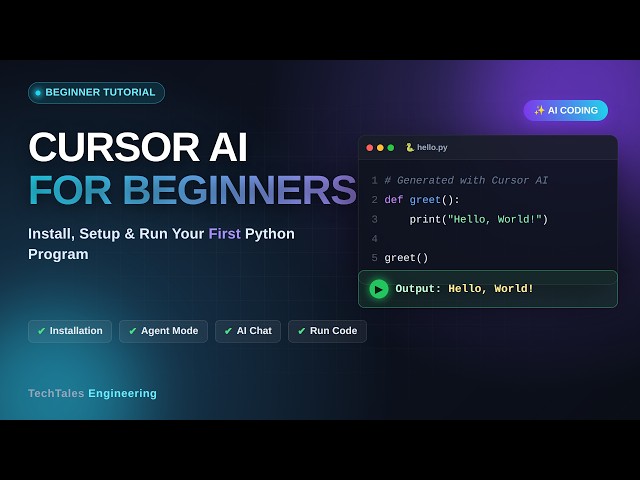
Task: Click the comment '# Generated with Cursor AI'
Action: pyautogui.click(x=466, y=180)
